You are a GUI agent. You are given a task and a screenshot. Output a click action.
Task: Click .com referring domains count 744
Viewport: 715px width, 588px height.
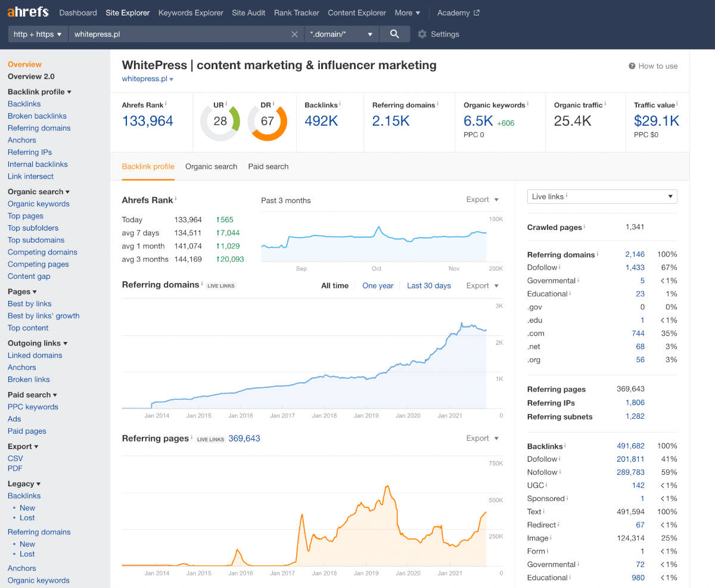click(638, 334)
